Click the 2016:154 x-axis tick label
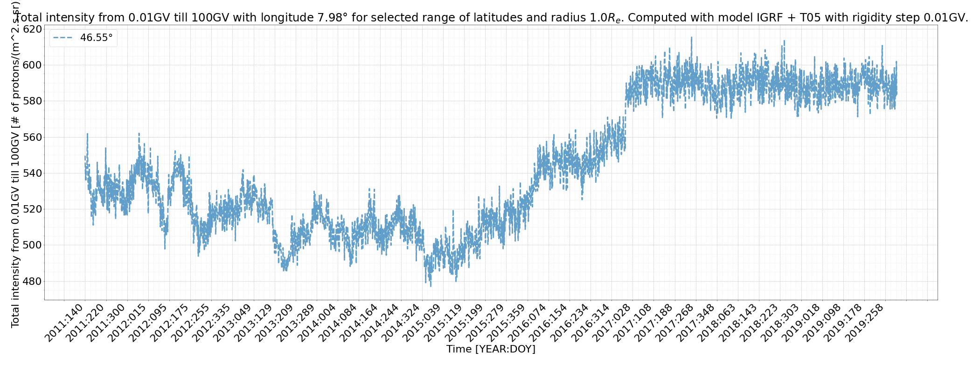The image size is (980, 366). [549, 322]
